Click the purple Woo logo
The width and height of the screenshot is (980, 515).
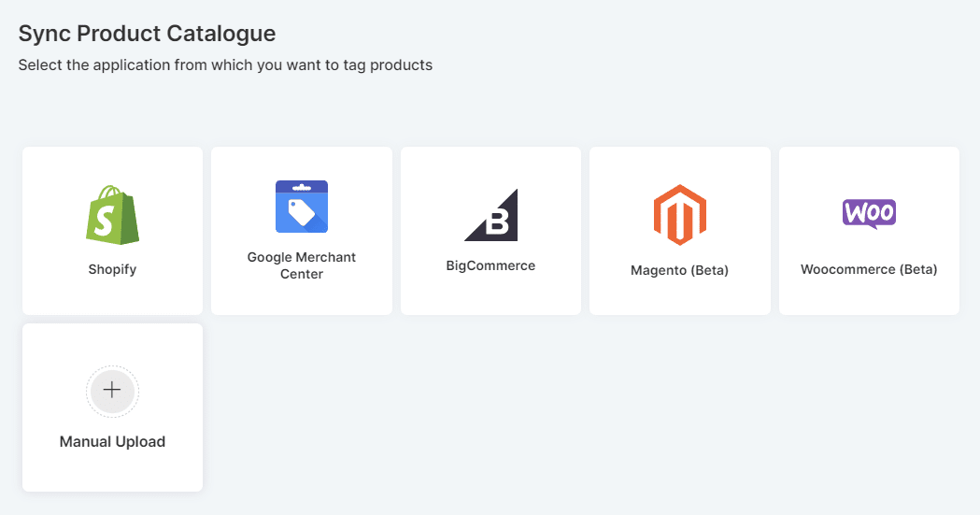[x=869, y=213]
